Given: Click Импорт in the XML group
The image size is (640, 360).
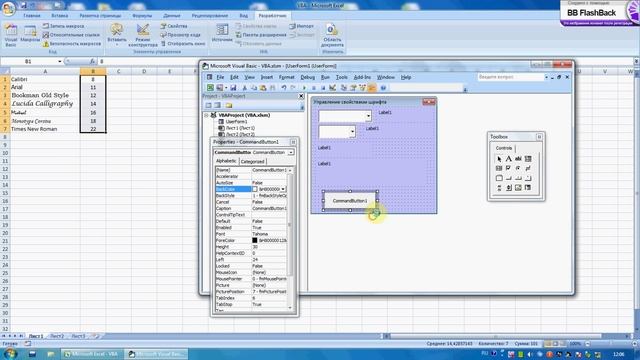Looking at the screenshot, I should click(x=302, y=26).
